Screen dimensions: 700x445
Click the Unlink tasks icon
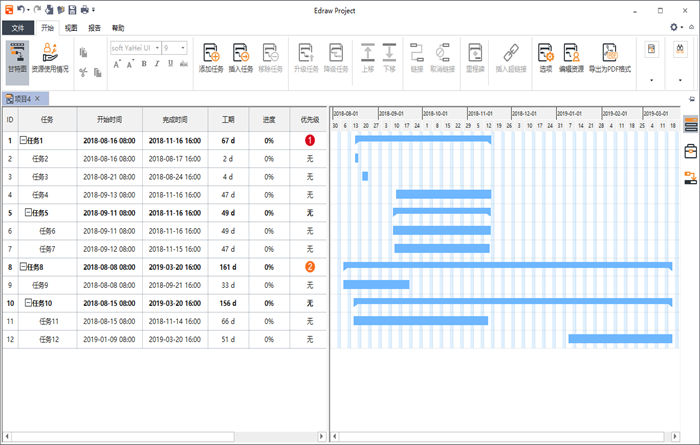(x=442, y=53)
